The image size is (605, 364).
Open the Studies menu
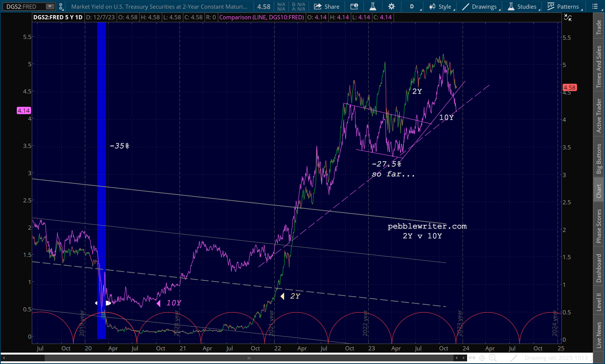523,6
